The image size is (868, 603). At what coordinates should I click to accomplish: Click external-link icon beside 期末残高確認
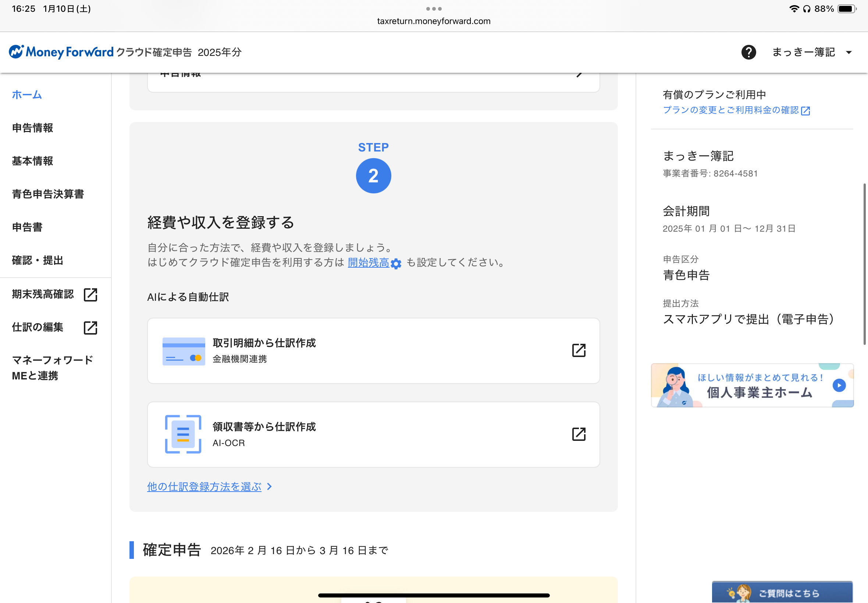[90, 294]
